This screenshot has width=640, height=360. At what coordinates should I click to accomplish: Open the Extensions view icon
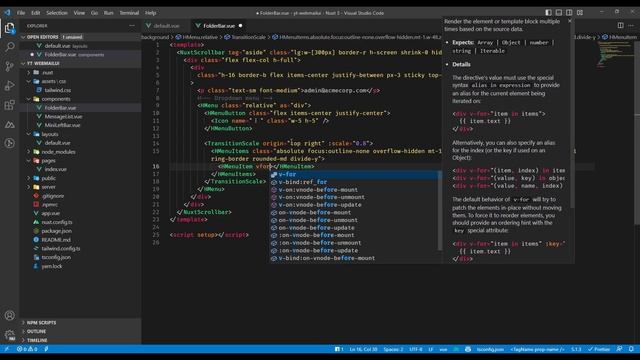coord(9,105)
